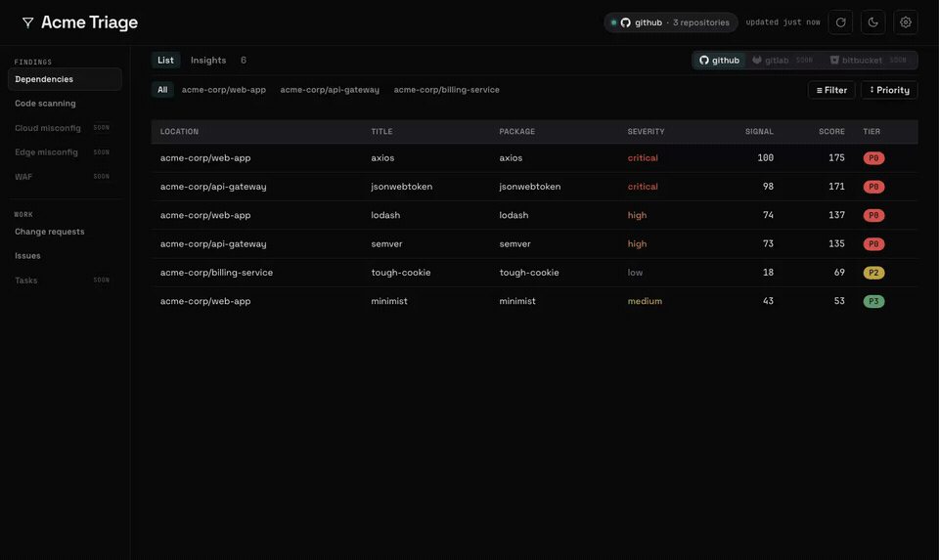939x560 pixels.
Task: Switch to the Insights tab
Action: [x=208, y=61]
